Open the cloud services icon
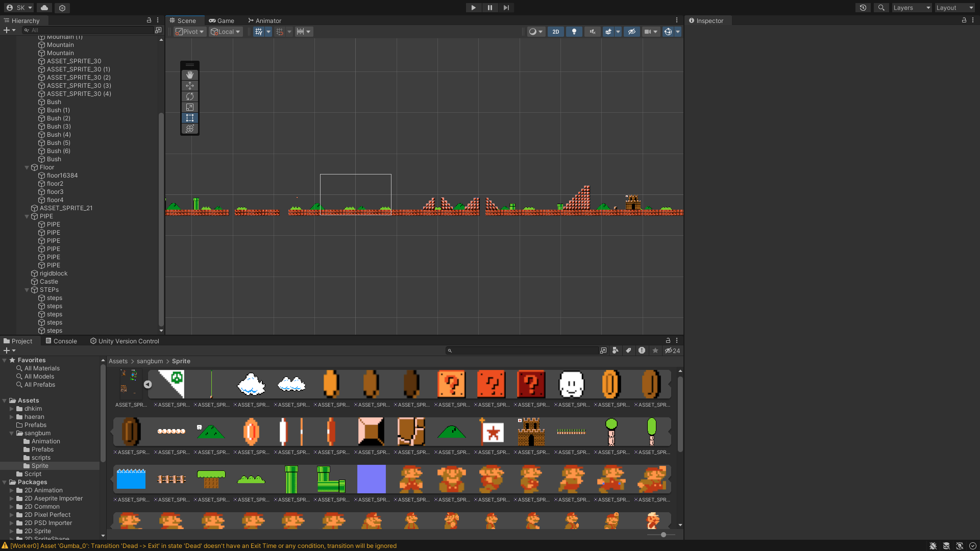The width and height of the screenshot is (980, 551). [x=44, y=8]
